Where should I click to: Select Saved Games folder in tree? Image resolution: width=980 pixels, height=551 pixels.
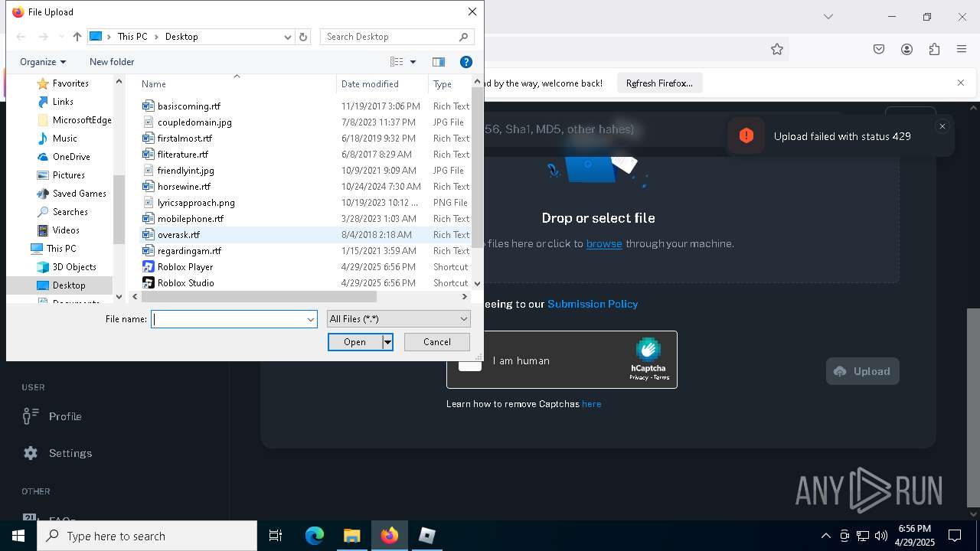79,194
